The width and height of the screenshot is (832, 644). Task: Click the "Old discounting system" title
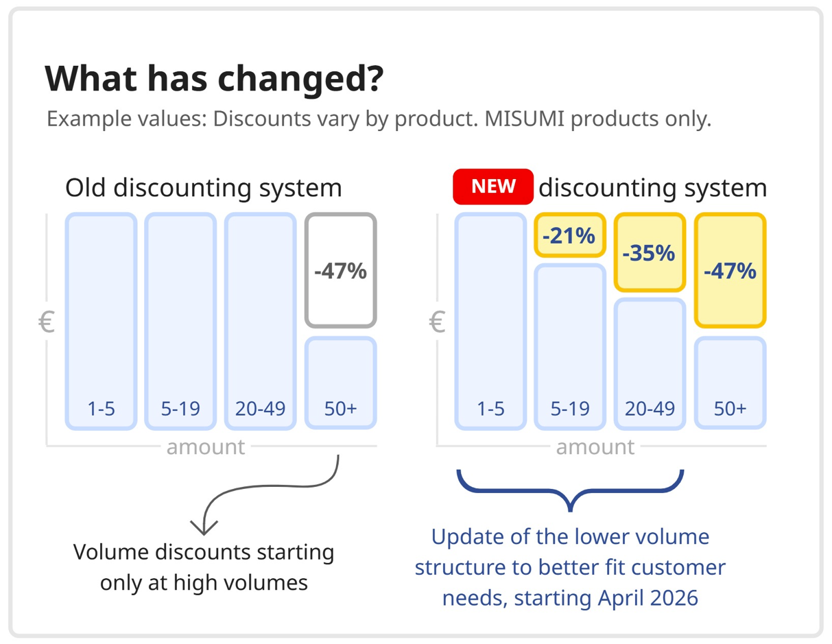pos(203,187)
